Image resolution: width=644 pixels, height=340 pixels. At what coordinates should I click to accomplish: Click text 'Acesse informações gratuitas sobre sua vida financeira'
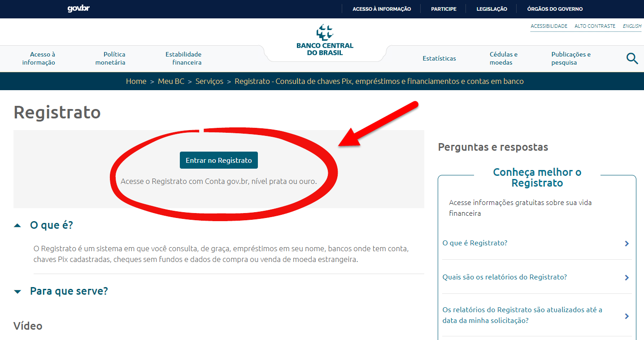point(520,208)
